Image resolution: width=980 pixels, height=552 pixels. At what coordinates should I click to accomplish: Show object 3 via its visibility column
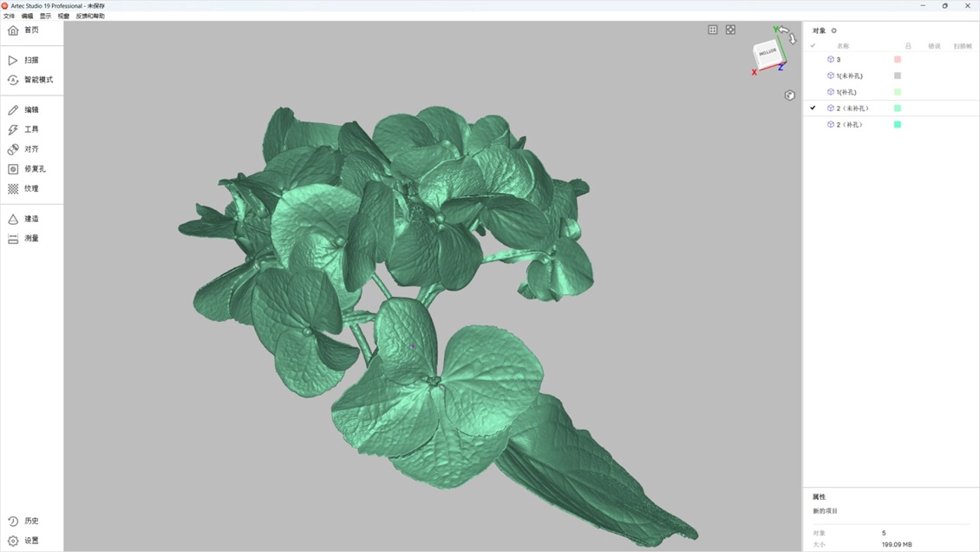point(813,60)
